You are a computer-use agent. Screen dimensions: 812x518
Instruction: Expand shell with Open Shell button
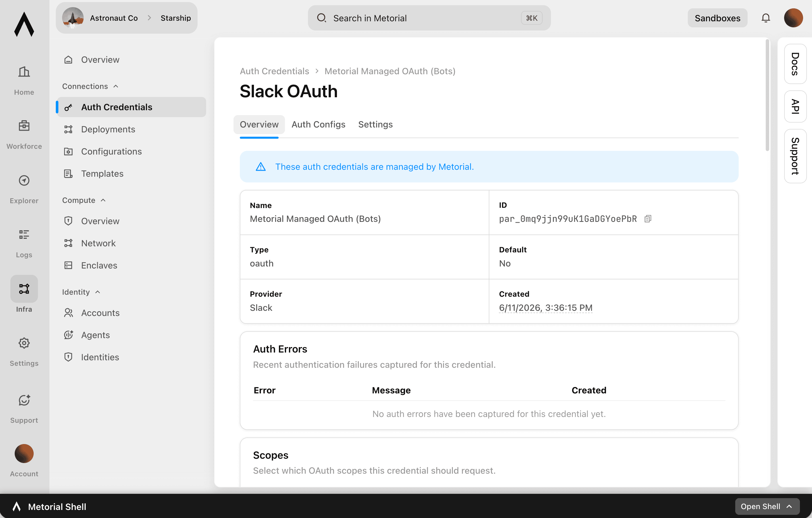767,506
